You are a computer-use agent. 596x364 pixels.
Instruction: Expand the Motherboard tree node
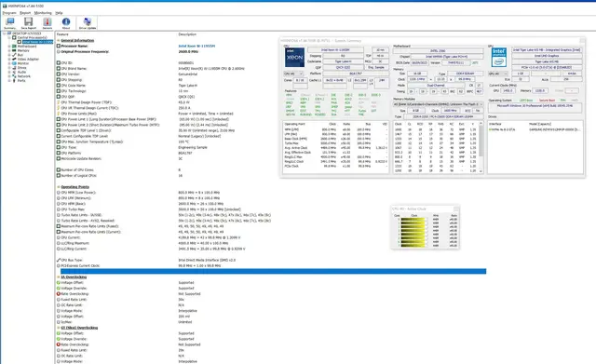pyautogui.click(x=9, y=46)
